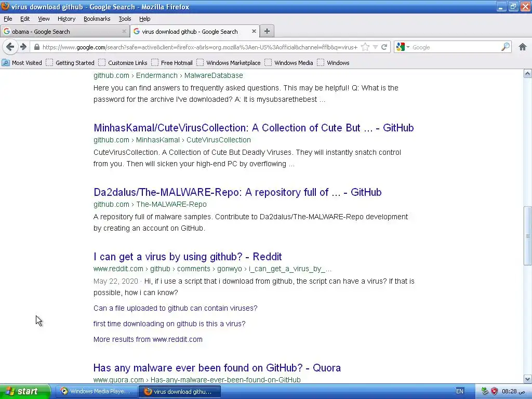The image size is (532, 399).
Task: Click the red security shield tray icon
Action: (x=495, y=392)
